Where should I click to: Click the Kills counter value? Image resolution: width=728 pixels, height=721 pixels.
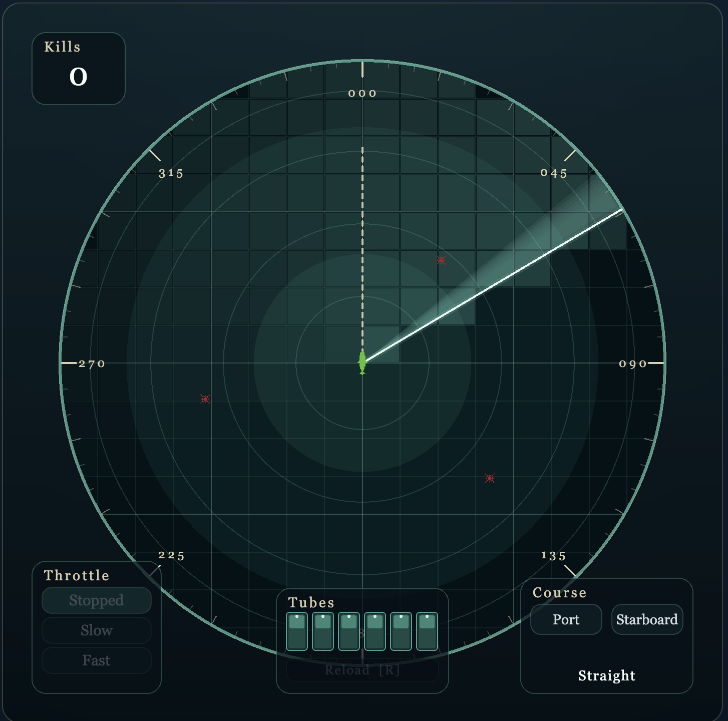point(79,77)
